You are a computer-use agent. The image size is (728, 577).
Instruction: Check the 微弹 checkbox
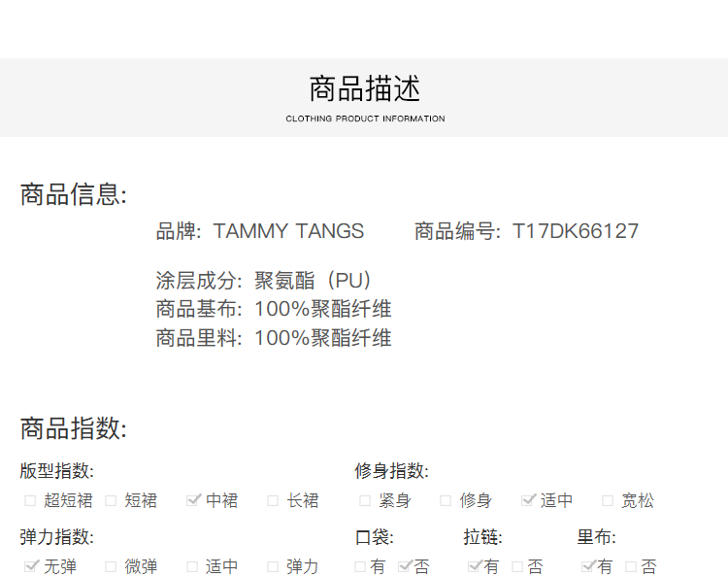tap(111, 567)
